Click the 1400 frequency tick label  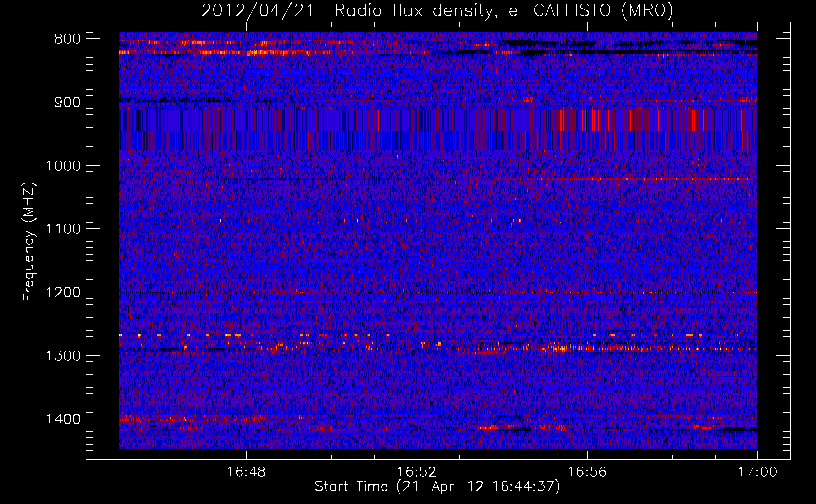coord(63,419)
